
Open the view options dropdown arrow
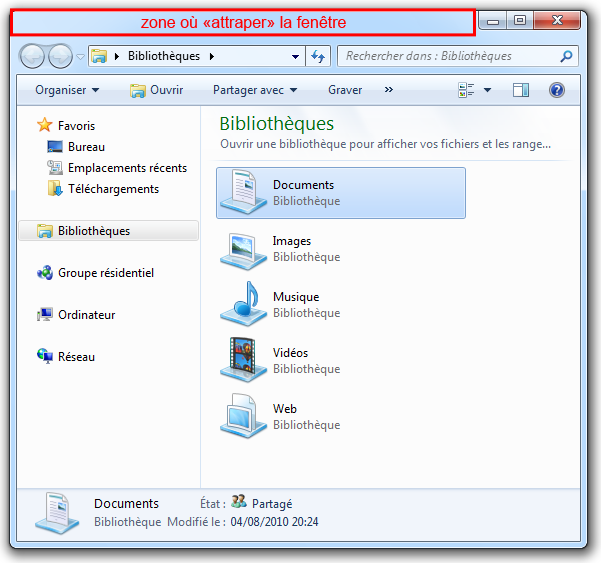487,90
